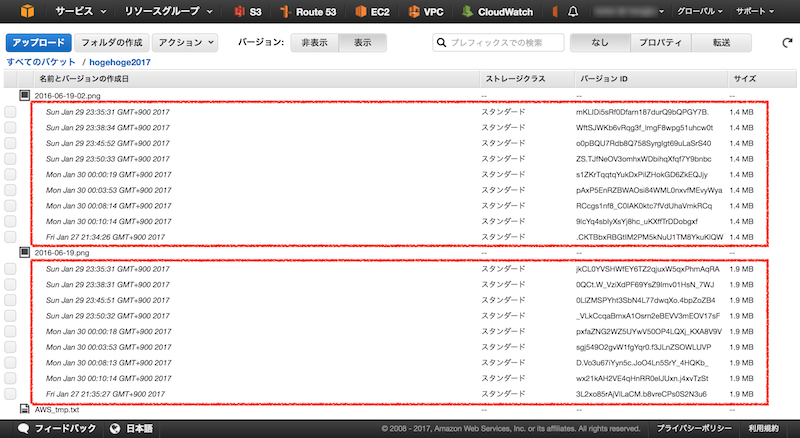The image size is (800, 438).
Task: Click the hogehoge2017 bucket breadcrumb
Action: coord(120,62)
